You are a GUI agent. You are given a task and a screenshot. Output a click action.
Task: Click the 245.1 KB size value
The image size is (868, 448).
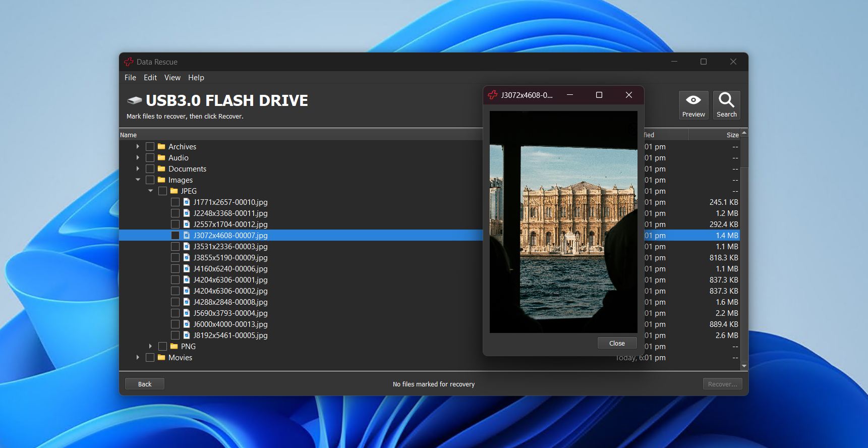[724, 202]
